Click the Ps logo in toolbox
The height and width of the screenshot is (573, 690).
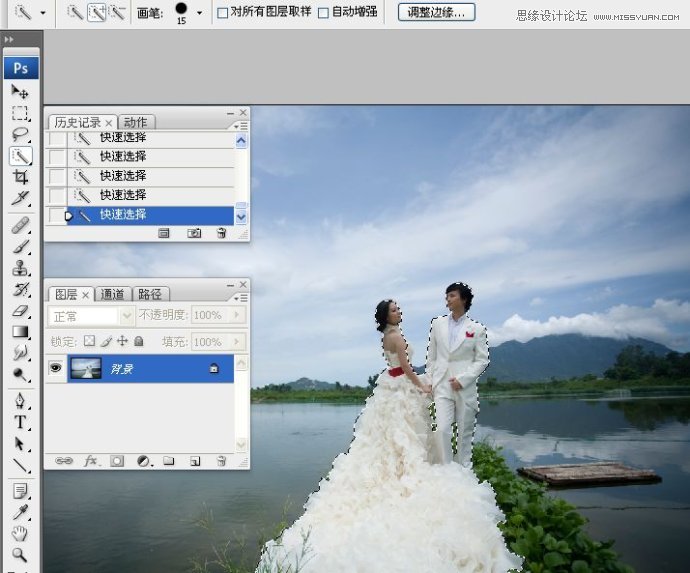click(x=21, y=68)
